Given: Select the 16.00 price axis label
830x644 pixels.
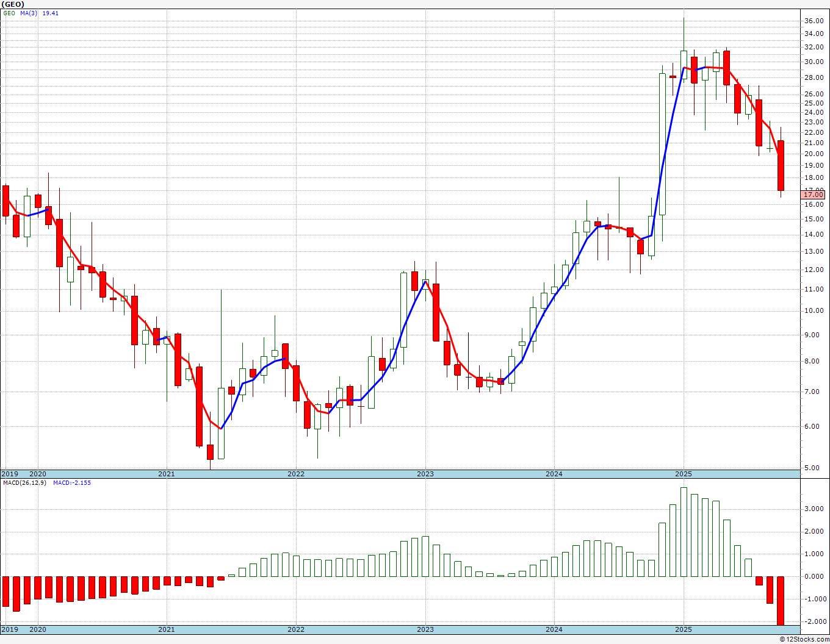Looking at the screenshot, I should (x=814, y=204).
